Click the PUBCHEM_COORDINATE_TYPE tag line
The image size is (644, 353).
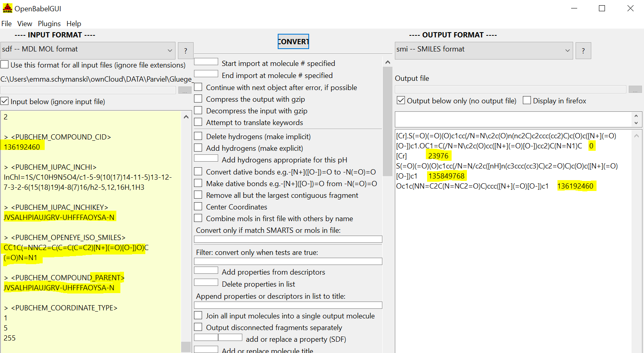[x=61, y=308]
